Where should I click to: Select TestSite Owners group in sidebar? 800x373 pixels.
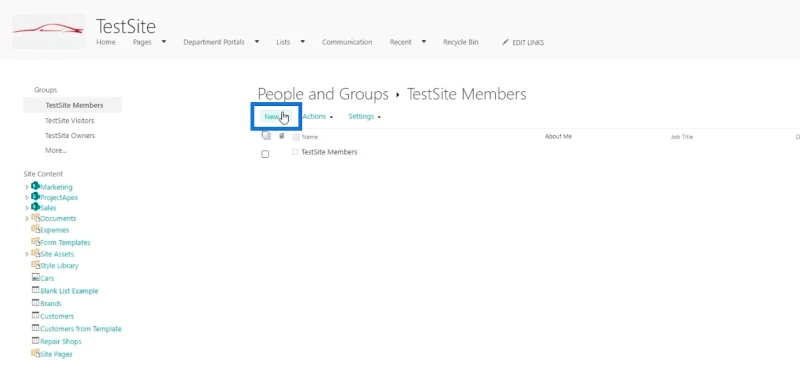[70, 135]
